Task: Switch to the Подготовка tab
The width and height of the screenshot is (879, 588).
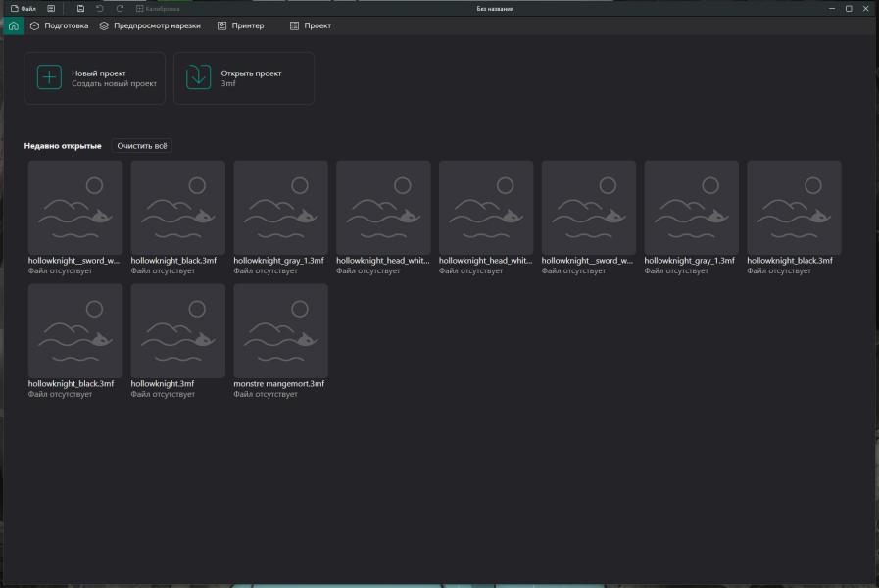Action: [59, 25]
